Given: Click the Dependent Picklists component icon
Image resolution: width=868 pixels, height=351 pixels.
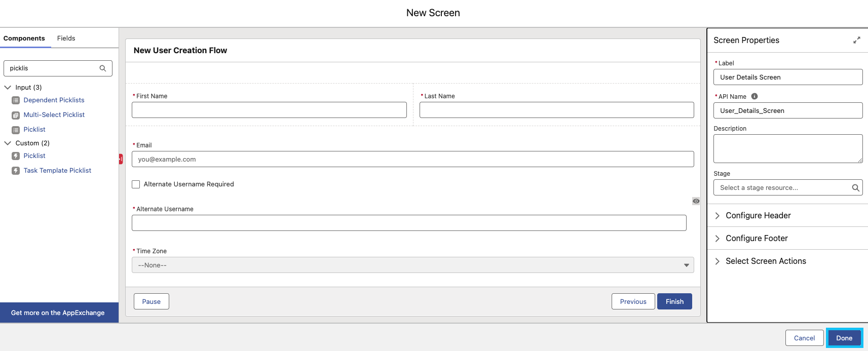Looking at the screenshot, I should coord(16,100).
